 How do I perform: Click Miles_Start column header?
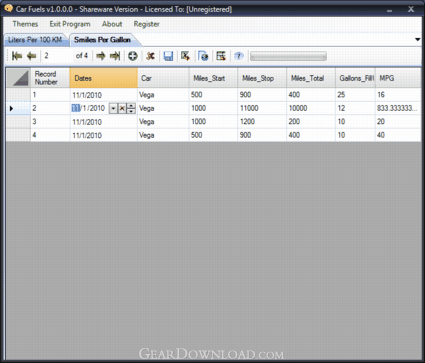pyautogui.click(x=213, y=78)
